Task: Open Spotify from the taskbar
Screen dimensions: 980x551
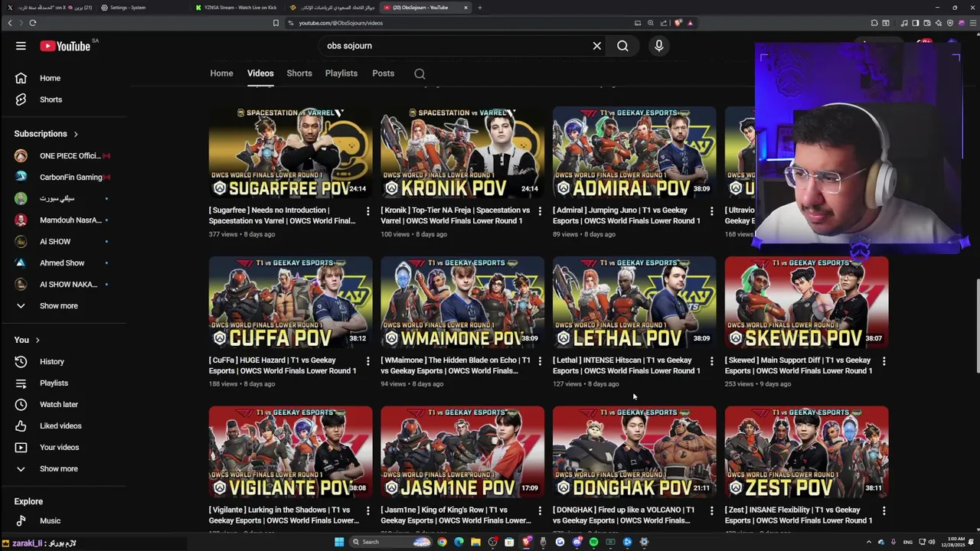Action: 593,542
